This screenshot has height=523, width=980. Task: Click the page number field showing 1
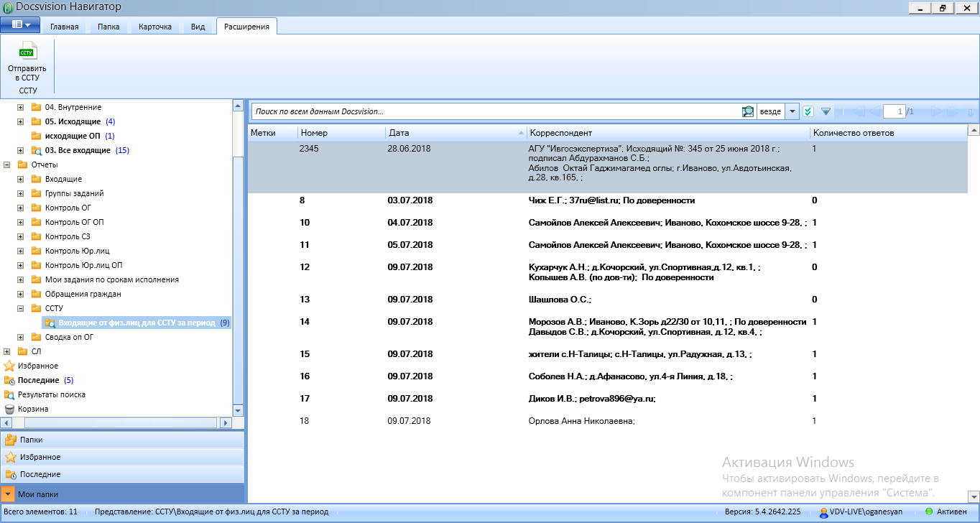click(x=894, y=111)
